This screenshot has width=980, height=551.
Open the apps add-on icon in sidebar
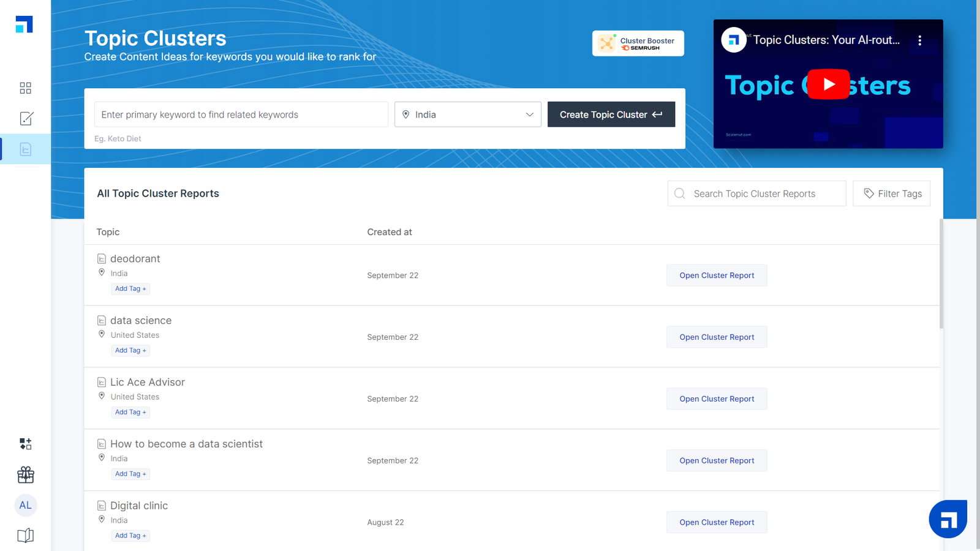[25, 444]
